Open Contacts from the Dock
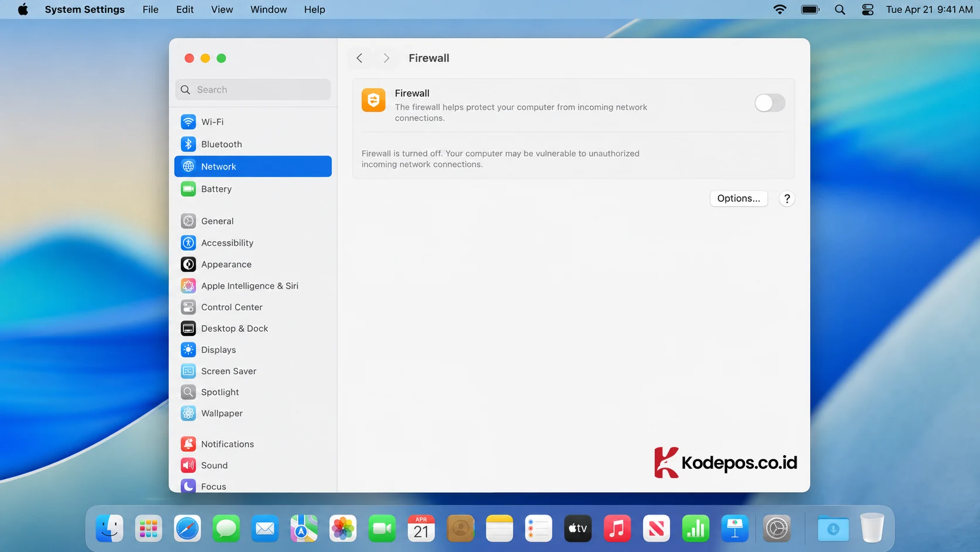The width and height of the screenshot is (980, 552). tap(461, 529)
